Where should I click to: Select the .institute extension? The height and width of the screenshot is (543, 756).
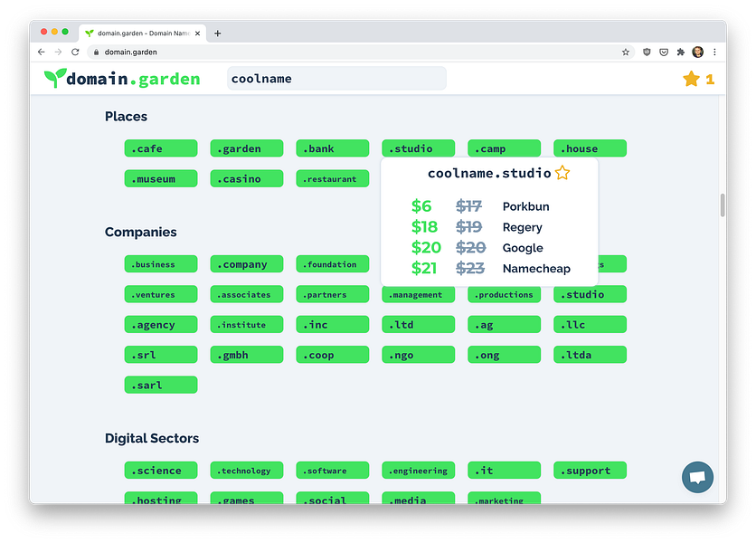[x=247, y=324]
